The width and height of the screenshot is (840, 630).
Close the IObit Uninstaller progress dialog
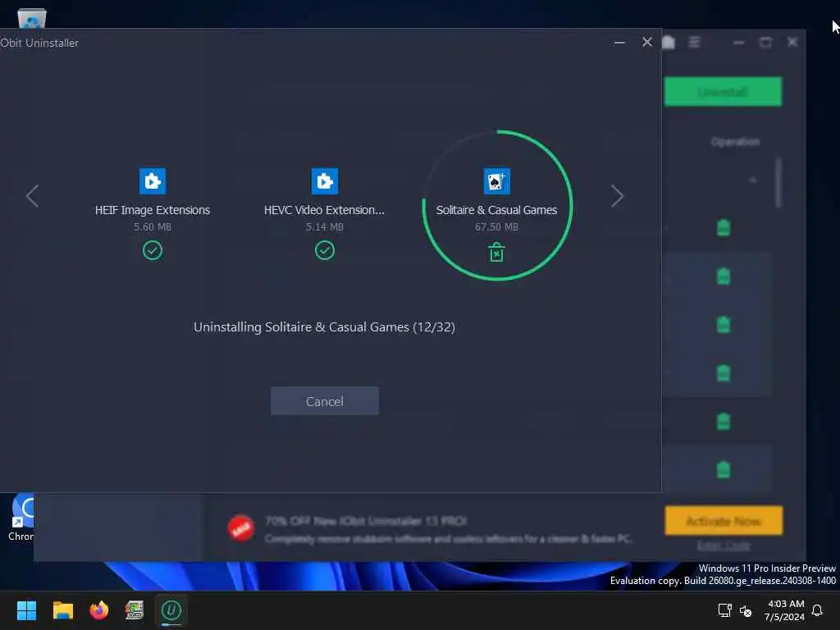(647, 42)
